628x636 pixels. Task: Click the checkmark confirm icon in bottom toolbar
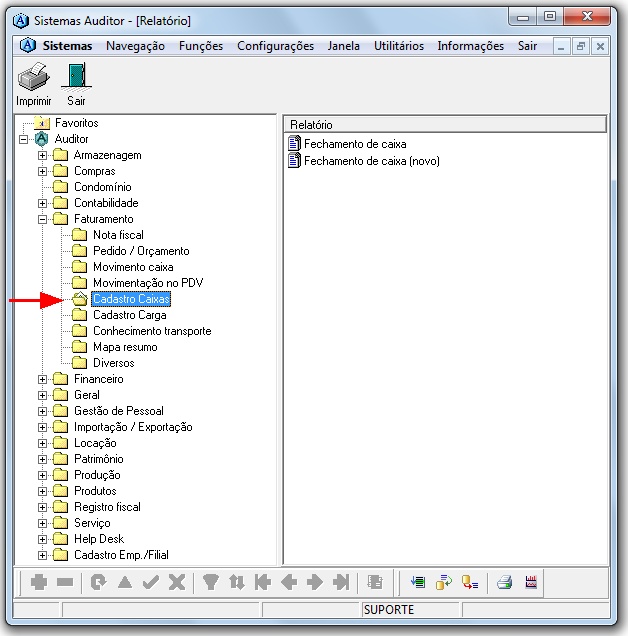pyautogui.click(x=151, y=582)
